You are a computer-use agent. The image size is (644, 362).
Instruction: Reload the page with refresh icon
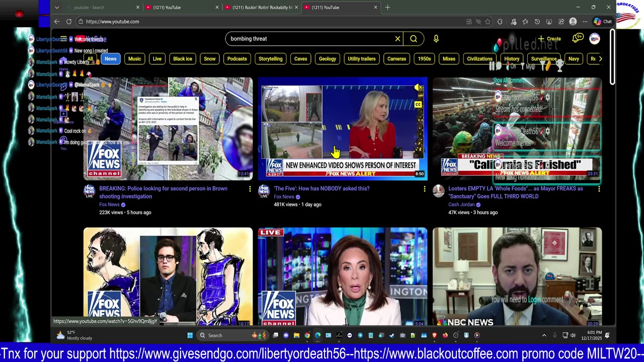click(x=69, y=22)
